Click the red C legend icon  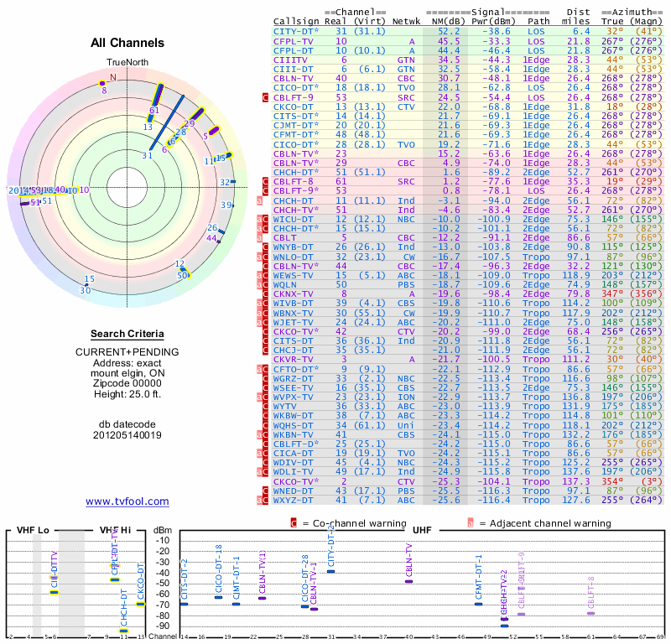pos(294,523)
